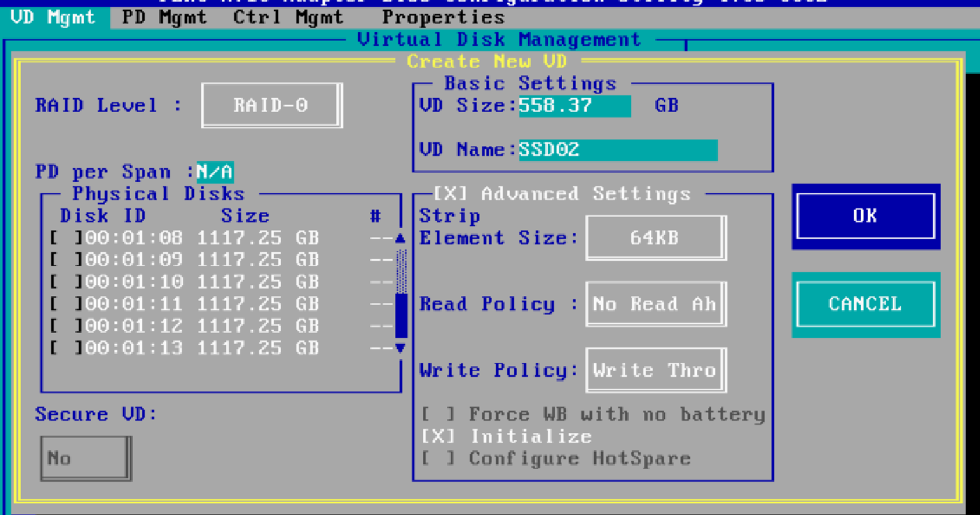Open the Strip Element Size selector
This screenshot has width=980, height=515.
654,238
